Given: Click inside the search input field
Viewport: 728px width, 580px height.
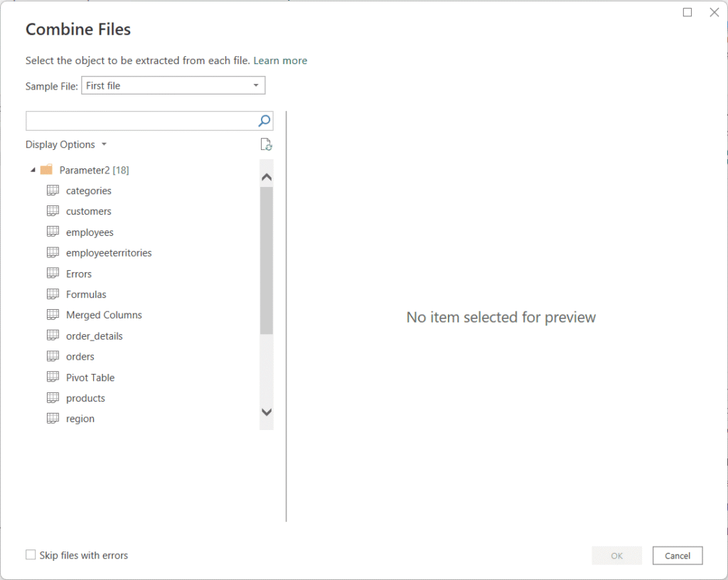Looking at the screenshot, I should 135,120.
